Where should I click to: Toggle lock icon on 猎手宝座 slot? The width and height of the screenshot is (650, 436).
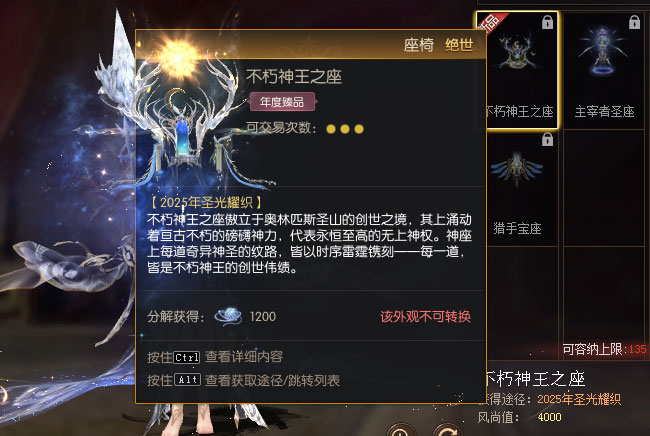[x=547, y=139]
